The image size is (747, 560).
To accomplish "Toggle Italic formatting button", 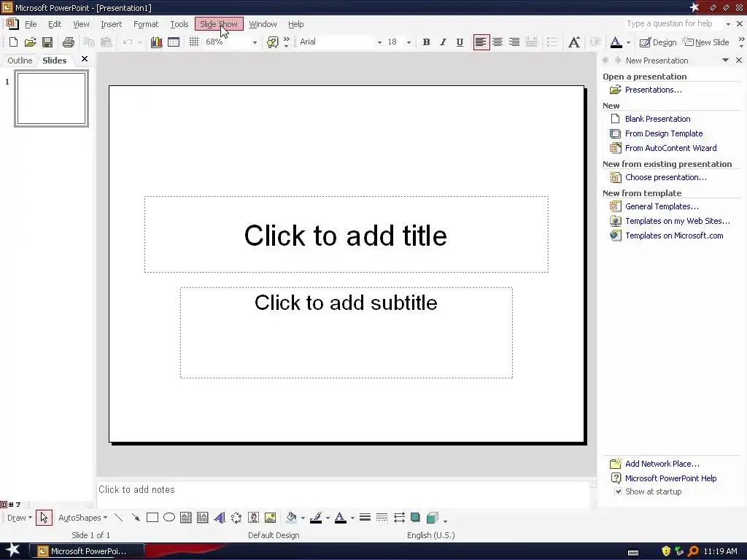I will coord(443,42).
